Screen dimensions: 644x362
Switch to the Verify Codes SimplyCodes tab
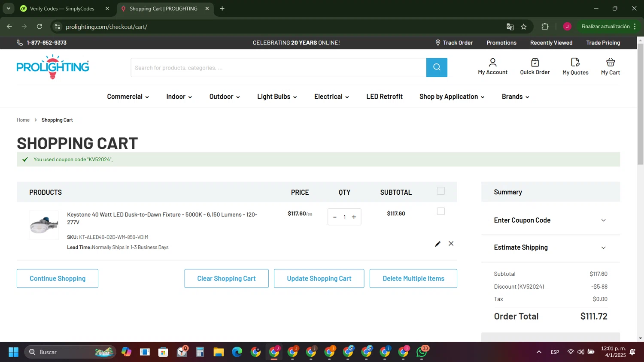pos(65,9)
